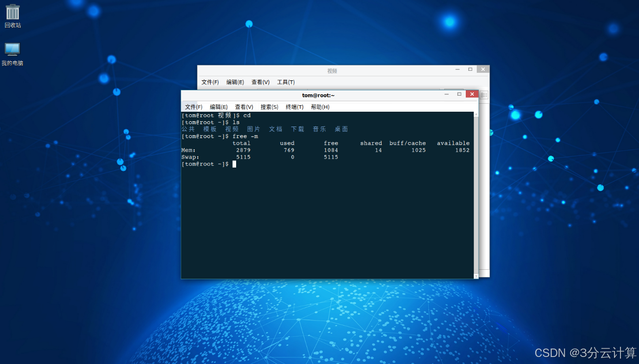Maximize the 视频 file manager window
This screenshot has height=364, width=639.
pyautogui.click(x=470, y=70)
